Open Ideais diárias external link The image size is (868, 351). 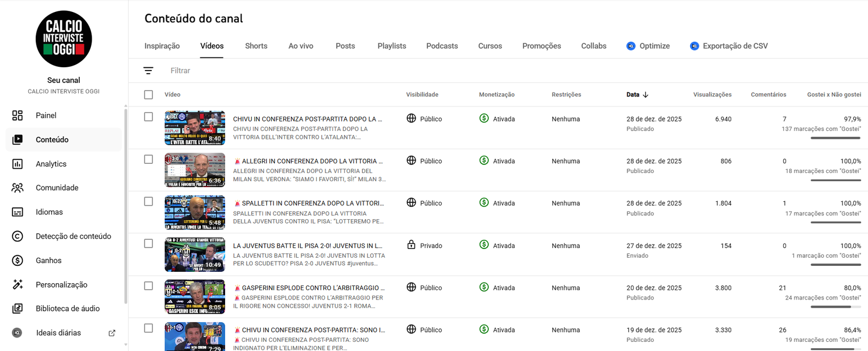click(112, 333)
